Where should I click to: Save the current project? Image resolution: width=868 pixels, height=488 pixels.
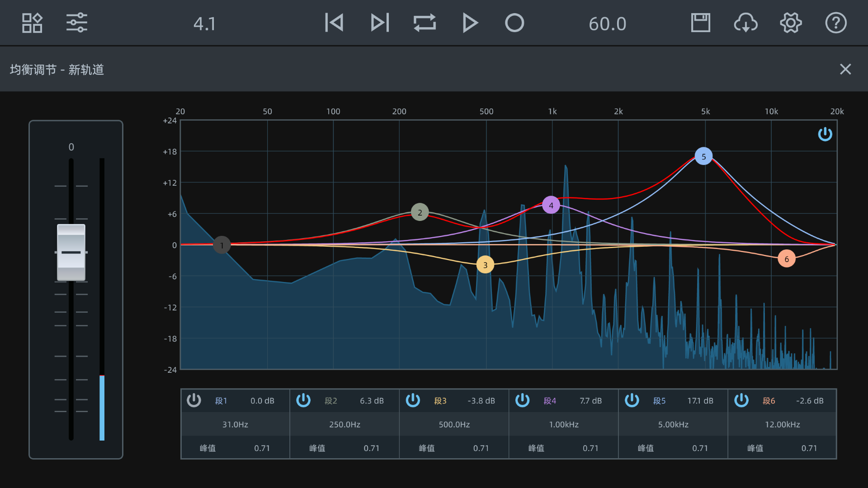(x=700, y=23)
